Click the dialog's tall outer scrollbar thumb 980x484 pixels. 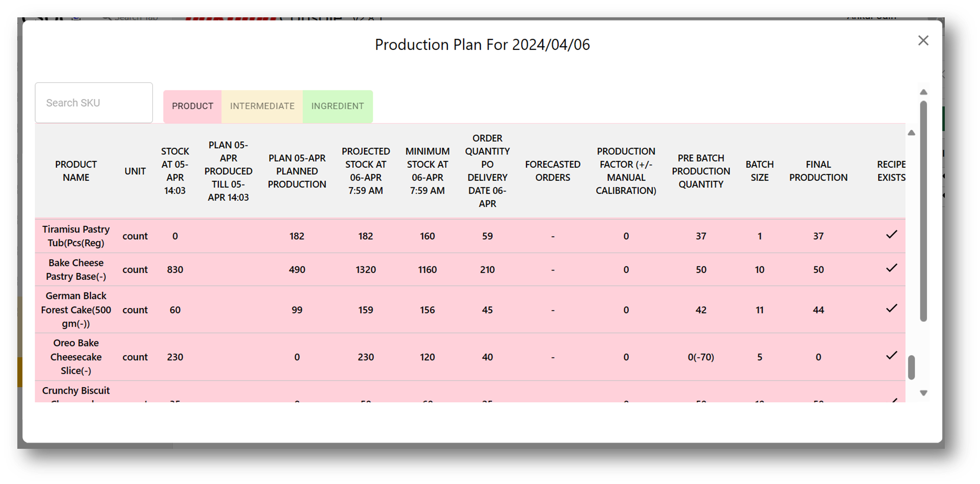923,211
